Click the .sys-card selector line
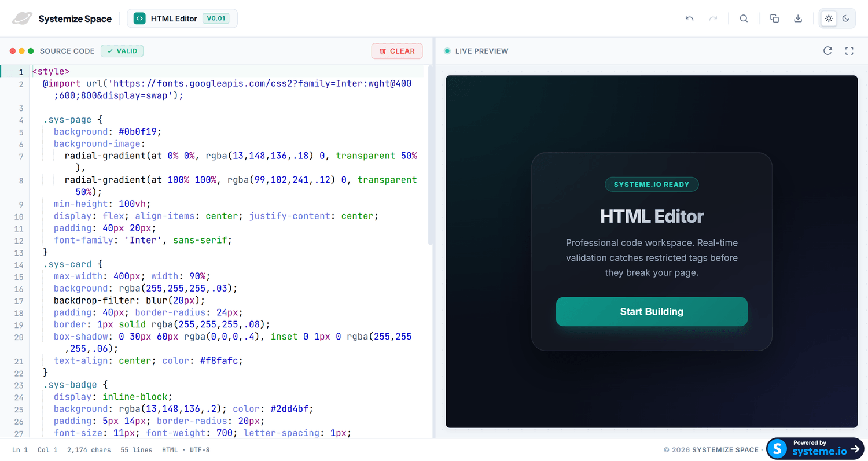 [x=72, y=264]
